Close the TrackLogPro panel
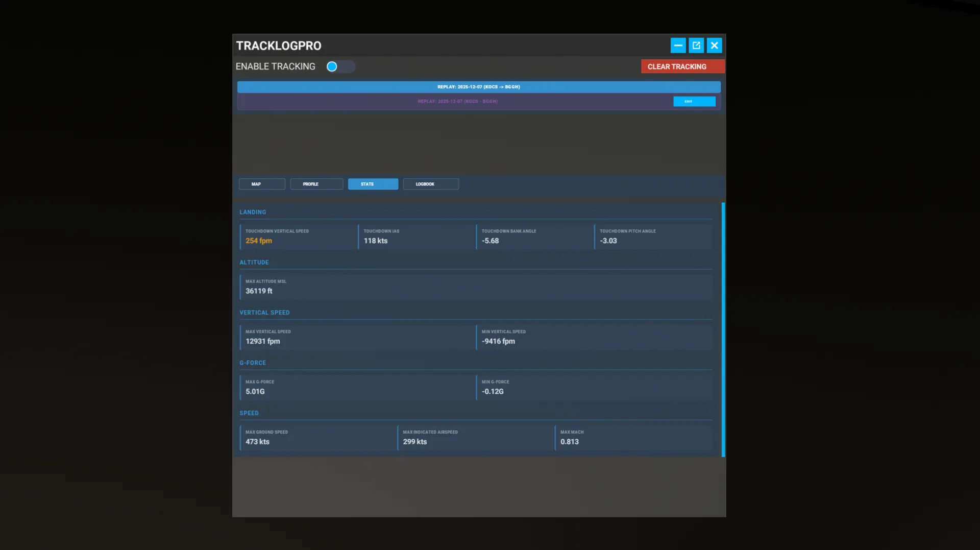Viewport: 980px width, 550px height. click(714, 45)
